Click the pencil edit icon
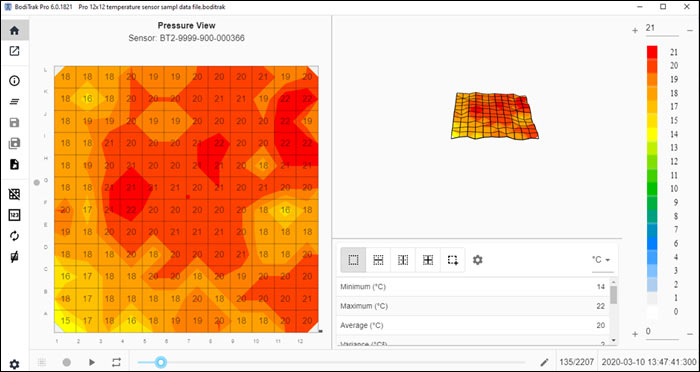 [x=544, y=362]
